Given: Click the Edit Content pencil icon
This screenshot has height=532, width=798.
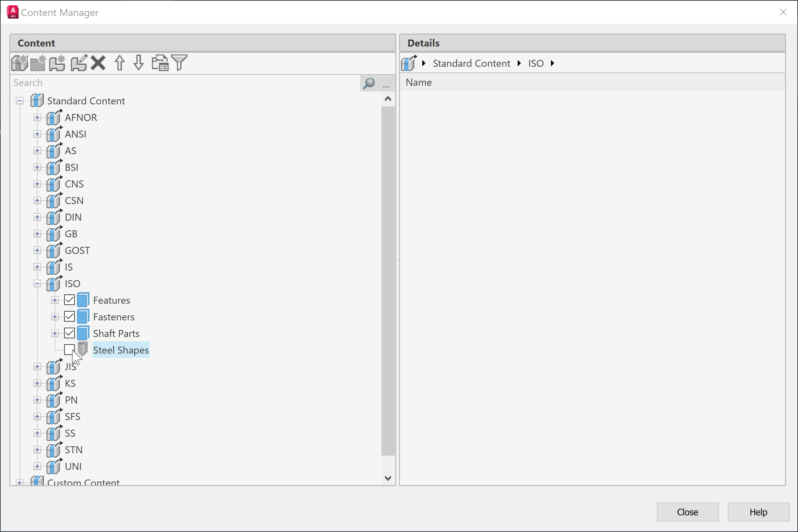Looking at the screenshot, I should click(78, 63).
